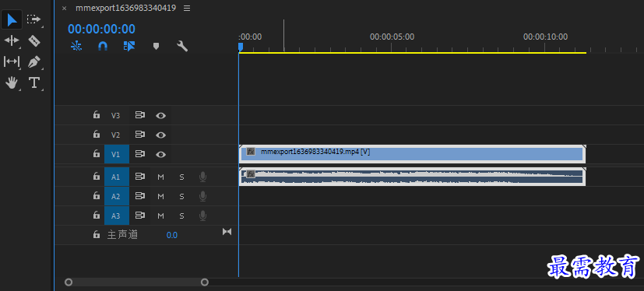Click the master track output meter icon

(227, 232)
